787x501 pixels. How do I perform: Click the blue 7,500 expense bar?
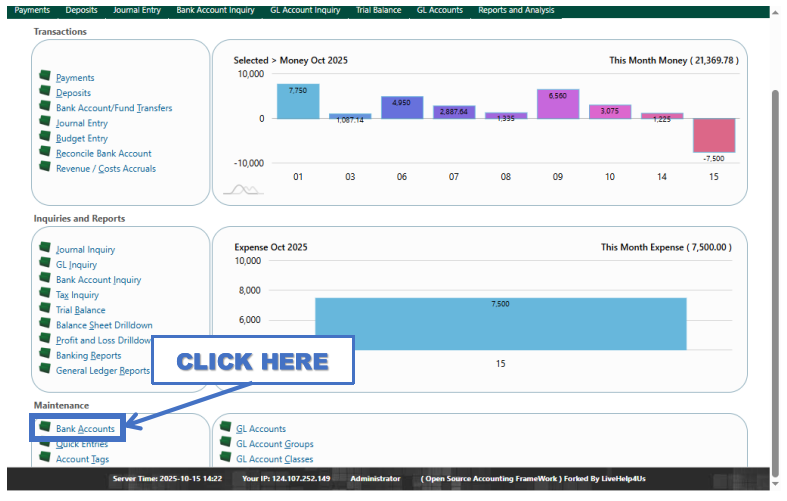click(500, 324)
